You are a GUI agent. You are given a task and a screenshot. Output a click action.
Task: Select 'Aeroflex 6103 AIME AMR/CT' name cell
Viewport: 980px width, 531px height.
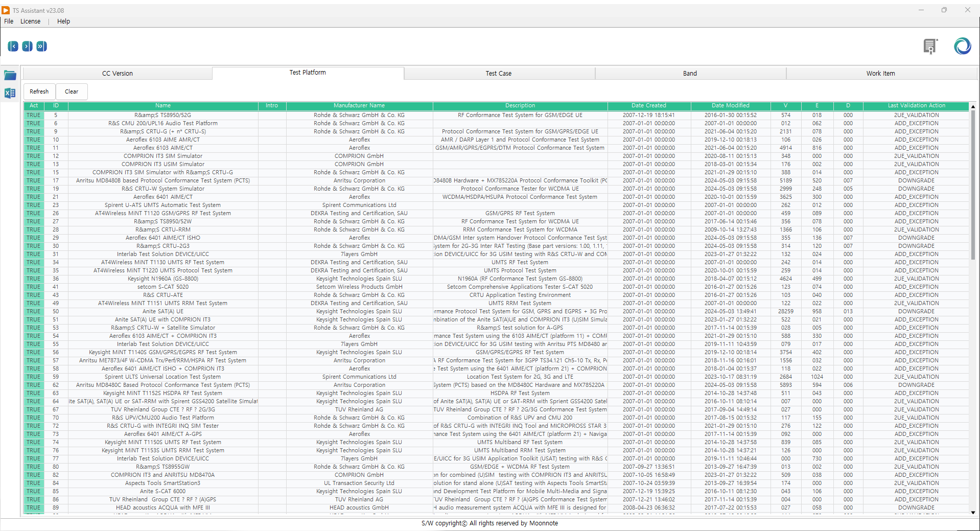click(x=163, y=140)
